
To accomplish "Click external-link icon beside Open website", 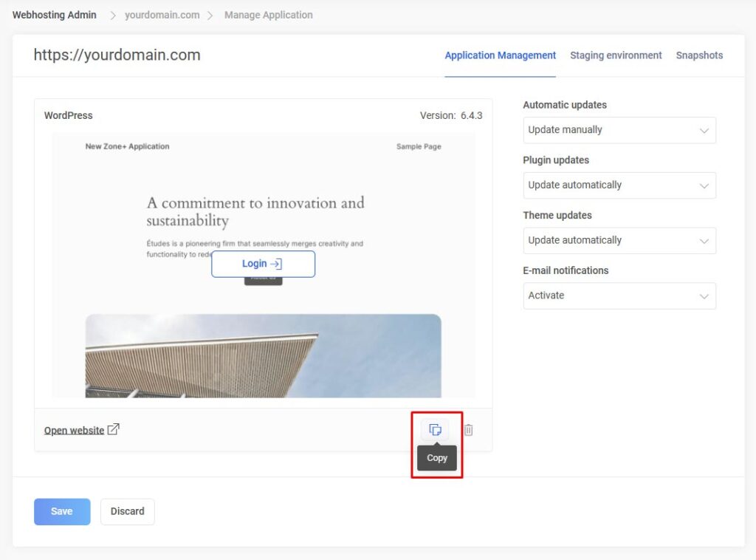I will tap(113, 429).
